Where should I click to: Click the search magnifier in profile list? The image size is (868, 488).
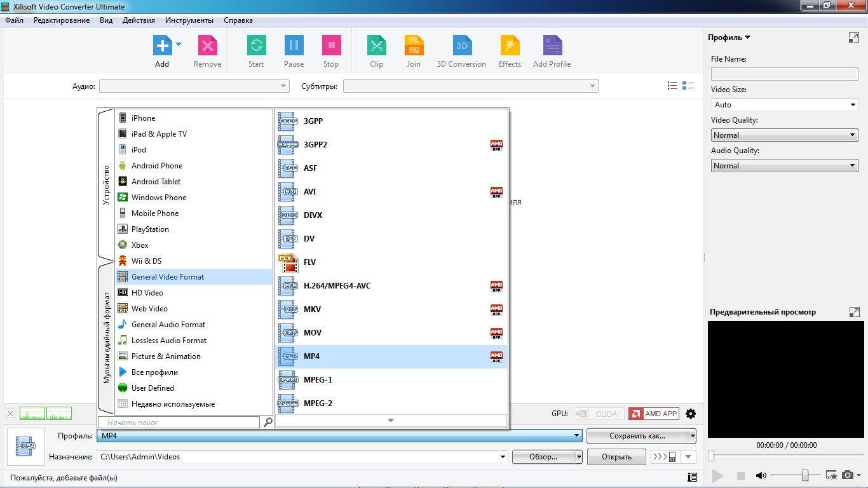pyautogui.click(x=268, y=422)
